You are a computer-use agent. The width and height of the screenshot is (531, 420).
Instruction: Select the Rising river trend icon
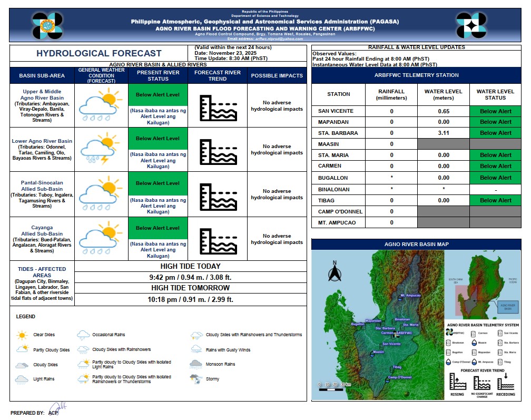point(458,380)
